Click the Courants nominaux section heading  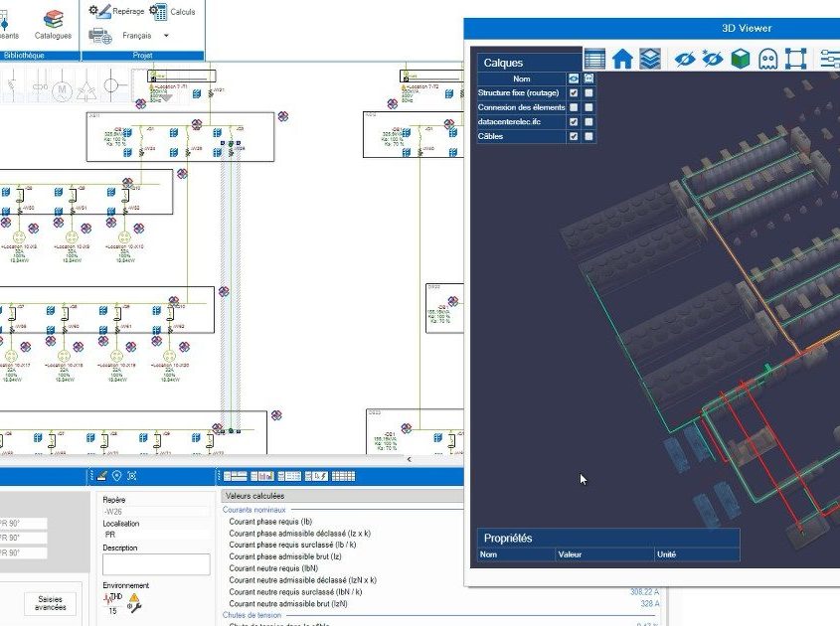coord(253,510)
